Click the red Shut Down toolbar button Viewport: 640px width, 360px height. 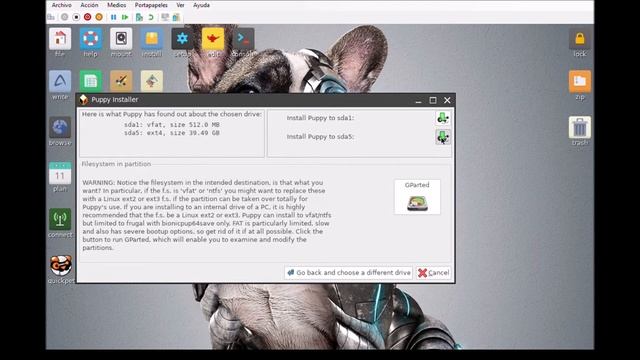tap(87, 17)
